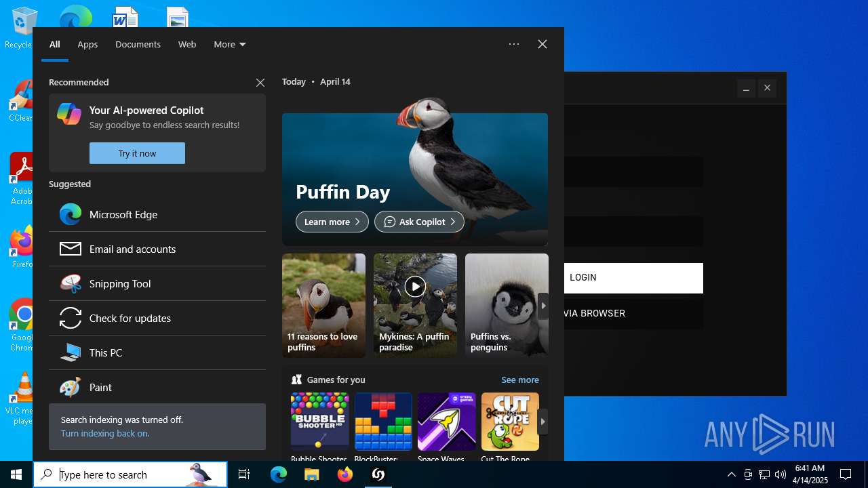This screenshot has width=868, height=488.
Task: Click See more in Games for you
Action: [520, 380]
